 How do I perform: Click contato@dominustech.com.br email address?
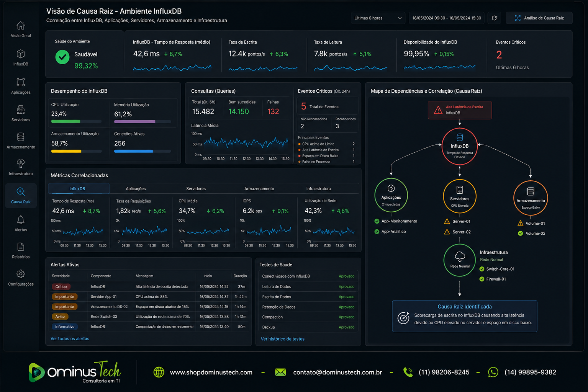click(337, 372)
